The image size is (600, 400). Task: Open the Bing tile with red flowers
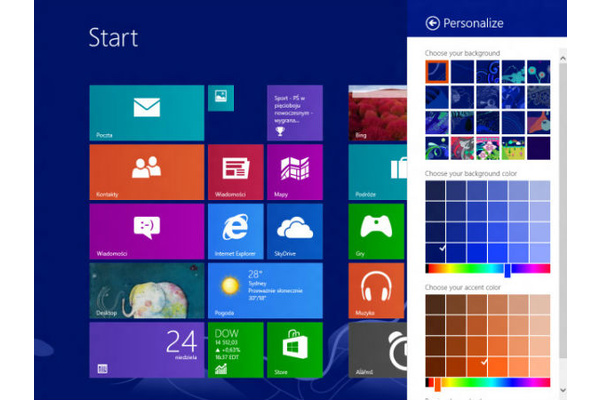pyautogui.click(x=378, y=113)
